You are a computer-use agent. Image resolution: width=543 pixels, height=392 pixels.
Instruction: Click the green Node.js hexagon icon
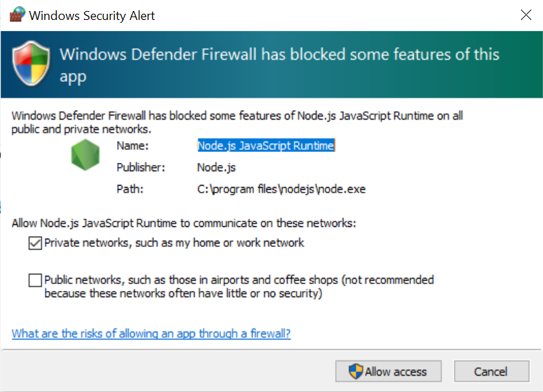[85, 155]
